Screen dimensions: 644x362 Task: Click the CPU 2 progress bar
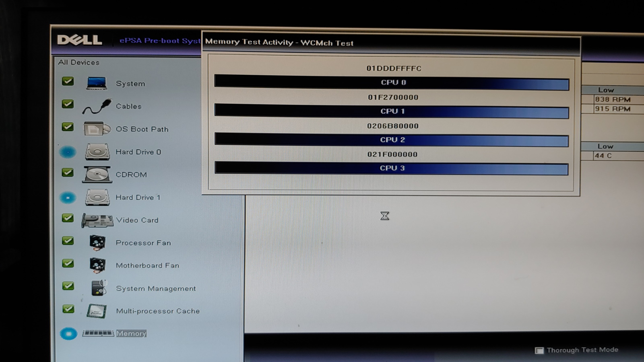coord(392,140)
